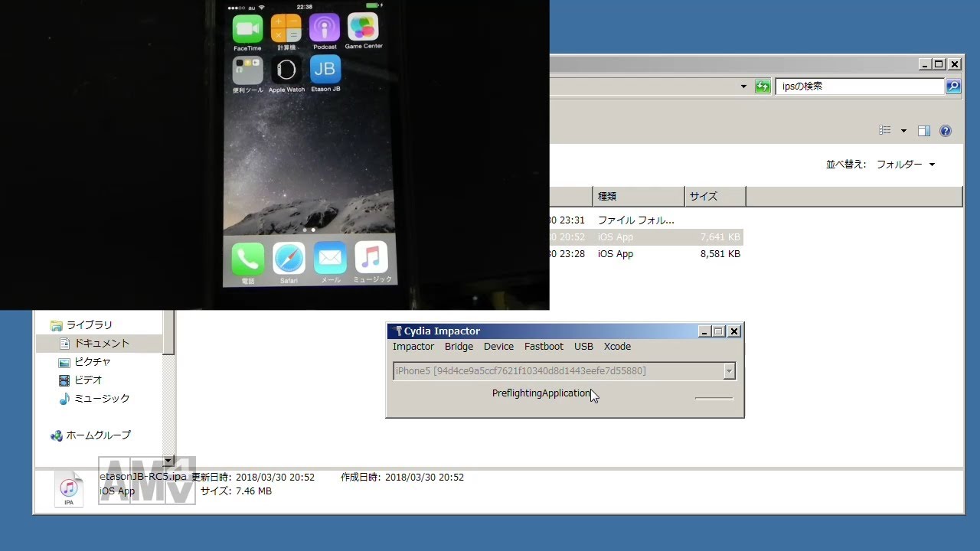The image size is (980, 551).
Task: Minimize the Cydia Impactor window
Action: [x=704, y=331]
